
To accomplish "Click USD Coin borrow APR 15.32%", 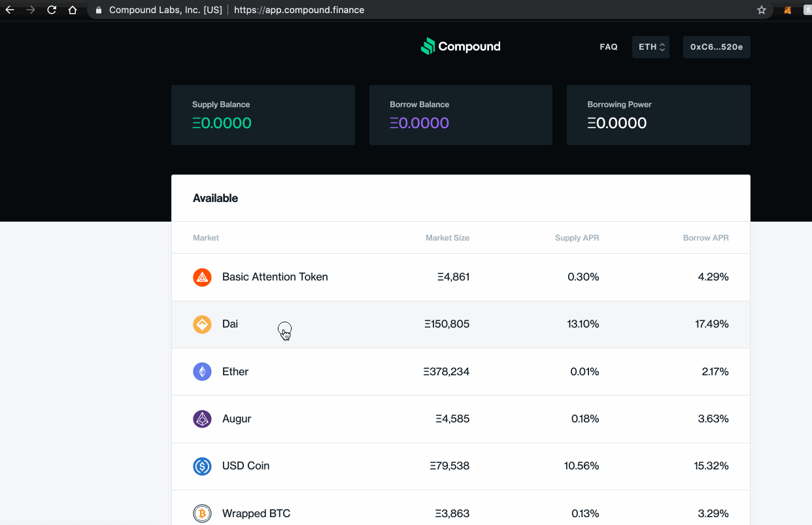I will (x=712, y=466).
